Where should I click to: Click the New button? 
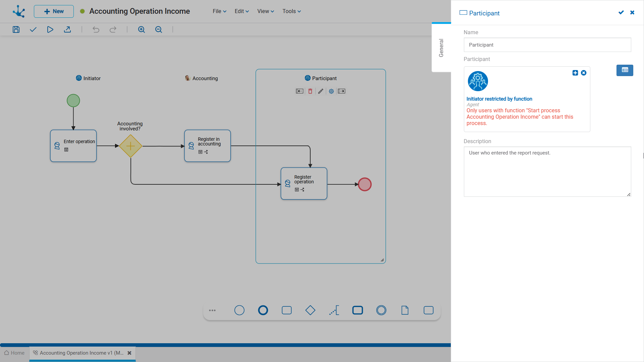pyautogui.click(x=54, y=11)
